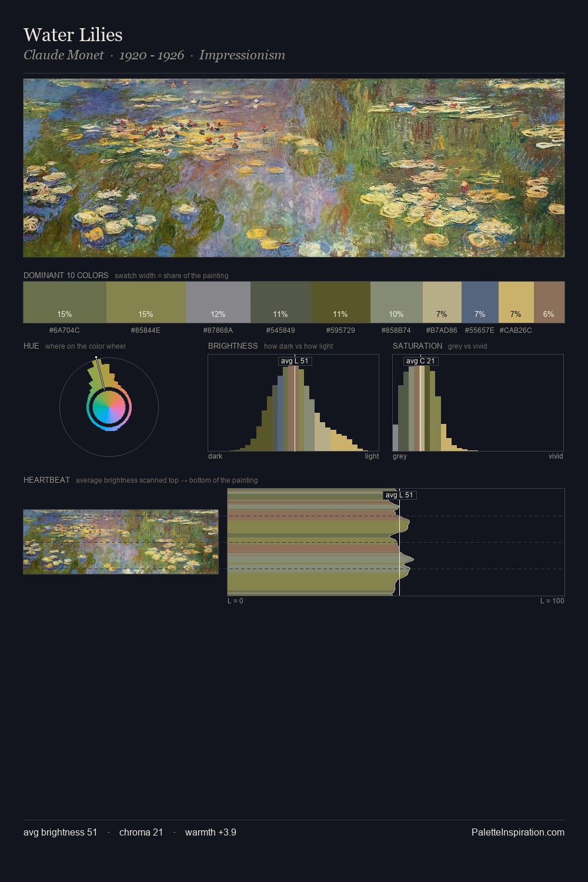The image size is (588, 882).
Task: Click the "HUE" section heading
Action: [31, 346]
